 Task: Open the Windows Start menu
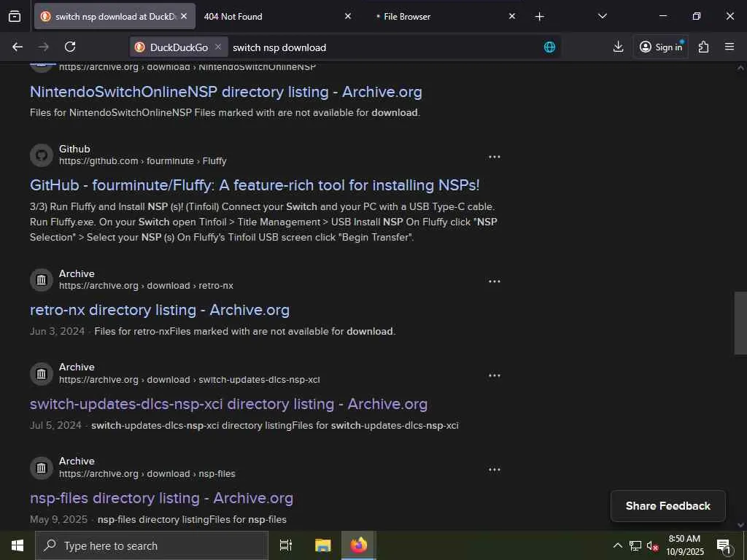[18, 545]
